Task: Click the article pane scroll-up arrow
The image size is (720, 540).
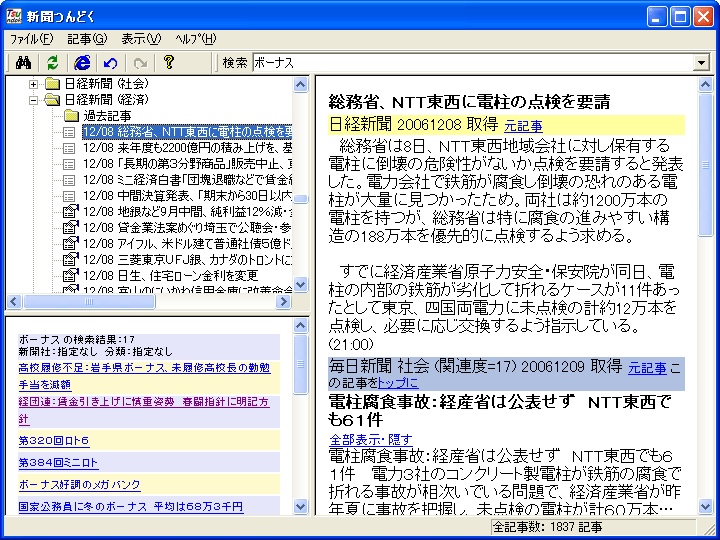Action: click(x=705, y=85)
